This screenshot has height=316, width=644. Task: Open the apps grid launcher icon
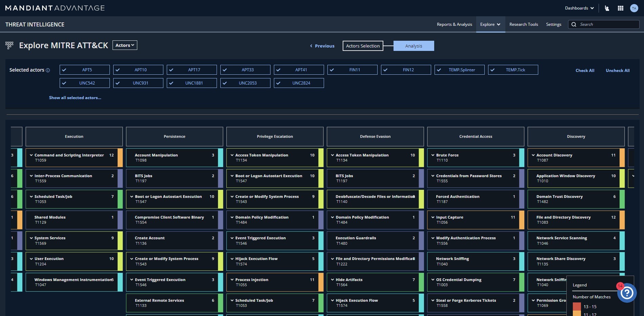tap(621, 8)
